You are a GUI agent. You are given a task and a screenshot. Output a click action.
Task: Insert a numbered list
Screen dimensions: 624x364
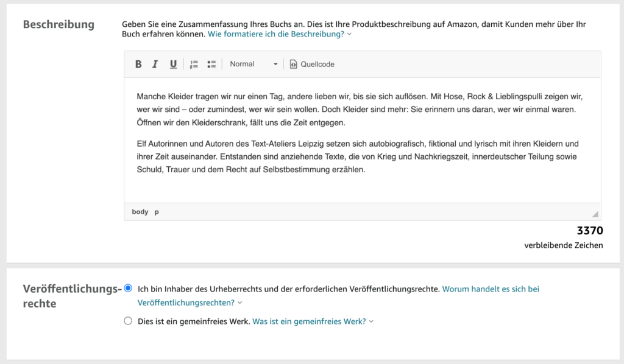[x=193, y=63]
